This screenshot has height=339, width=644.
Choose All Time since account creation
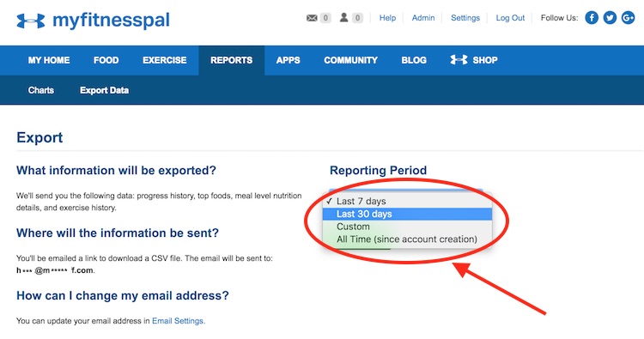407,239
